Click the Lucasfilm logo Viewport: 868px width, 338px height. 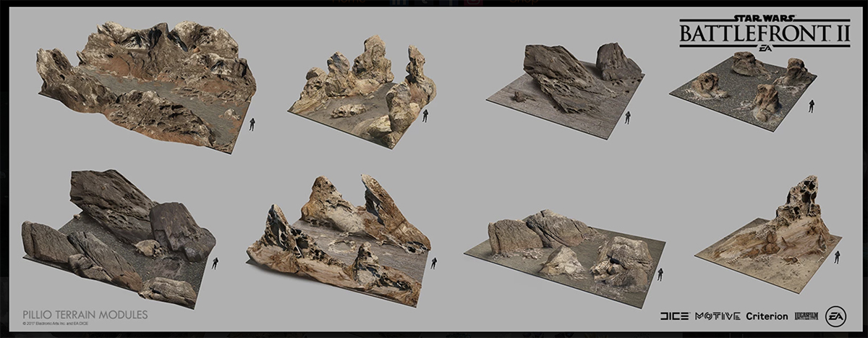click(807, 316)
